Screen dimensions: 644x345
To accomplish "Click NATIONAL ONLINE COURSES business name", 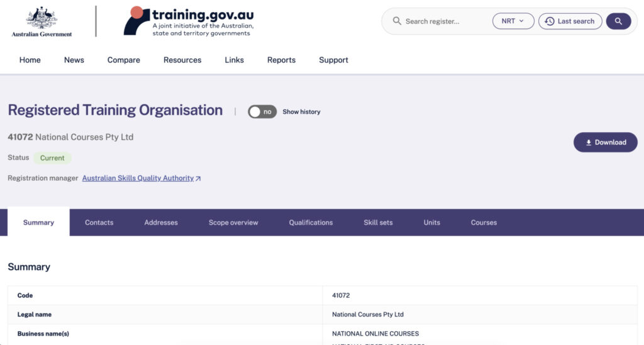I will click(x=375, y=334).
